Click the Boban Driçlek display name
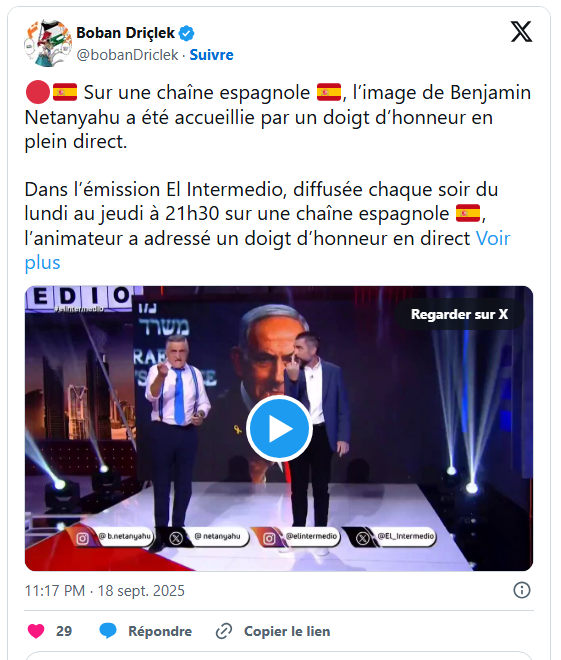561x660 pixels. pos(125,33)
